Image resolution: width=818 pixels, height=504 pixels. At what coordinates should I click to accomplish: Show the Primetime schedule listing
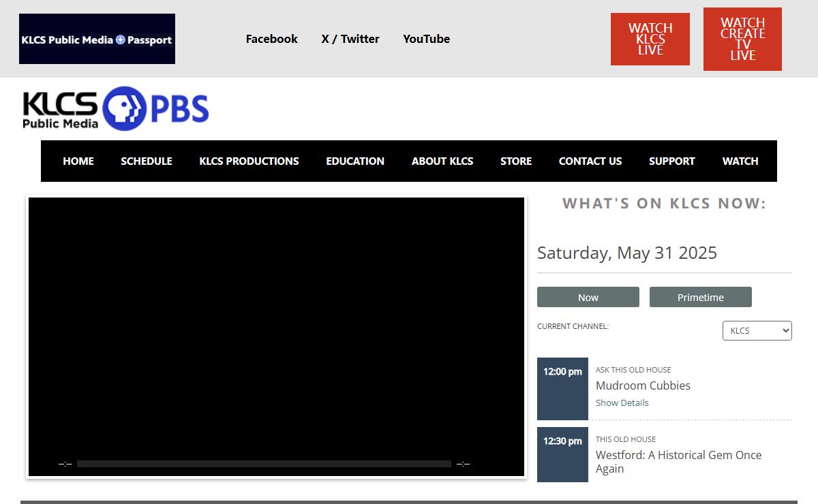(x=701, y=297)
